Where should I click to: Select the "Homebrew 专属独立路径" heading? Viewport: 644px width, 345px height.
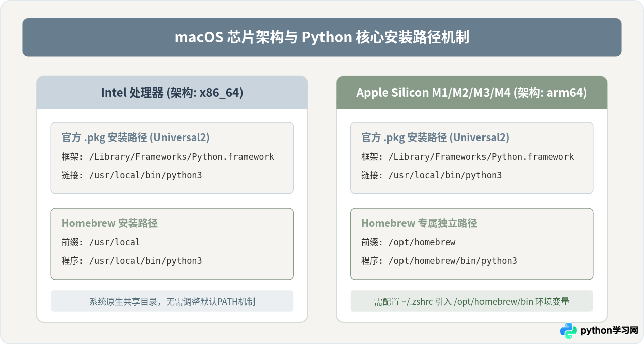(419, 223)
